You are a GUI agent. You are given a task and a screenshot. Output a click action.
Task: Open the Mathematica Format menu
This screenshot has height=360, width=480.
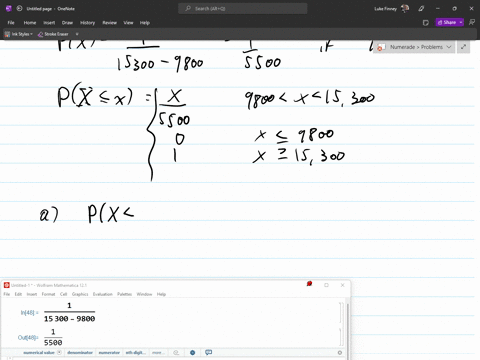(48, 294)
